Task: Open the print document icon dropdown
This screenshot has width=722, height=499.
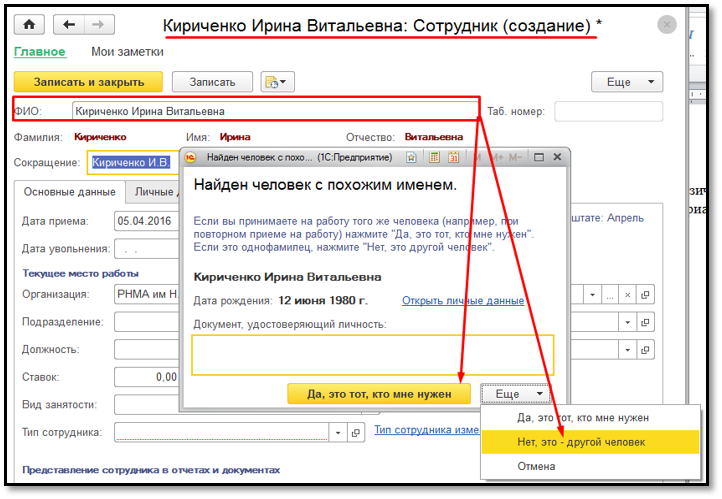Action: point(277,82)
